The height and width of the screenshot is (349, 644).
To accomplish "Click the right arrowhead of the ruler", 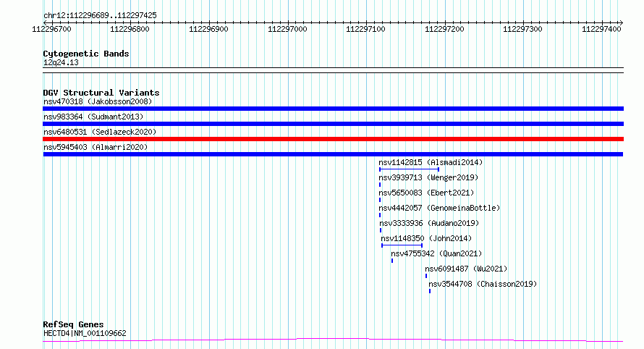I will pos(622,22).
